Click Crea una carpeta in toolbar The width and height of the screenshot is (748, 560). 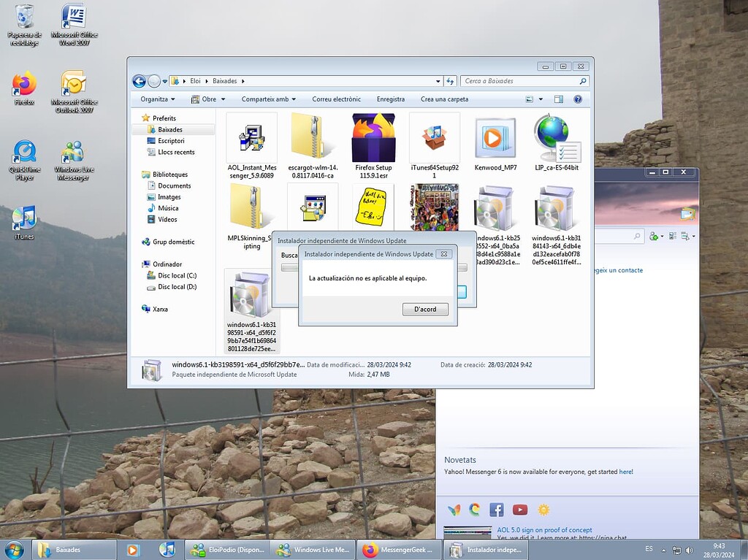(x=445, y=99)
